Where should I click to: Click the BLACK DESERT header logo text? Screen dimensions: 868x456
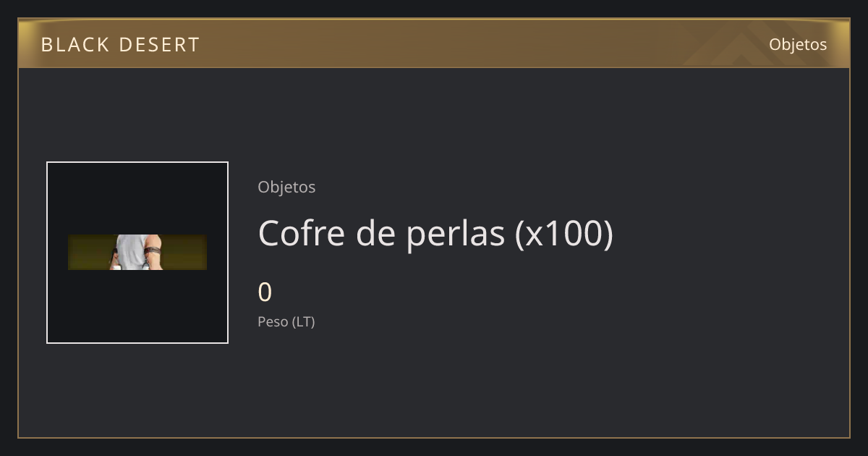120,45
